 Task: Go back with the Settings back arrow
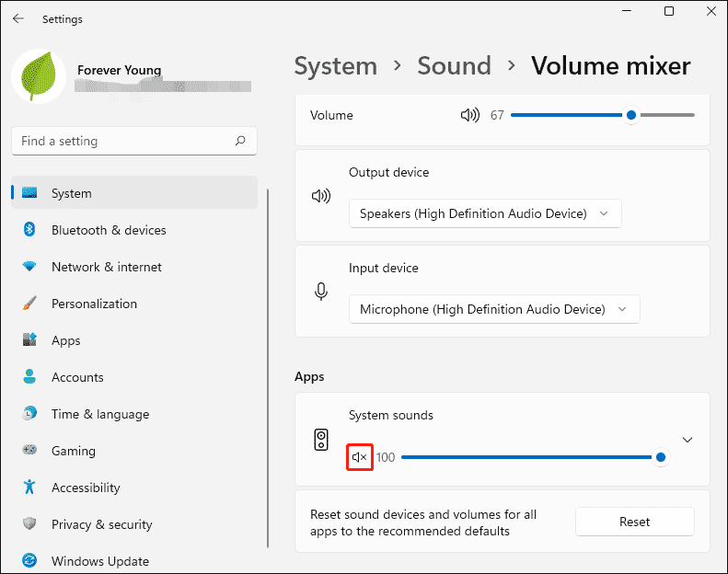click(18, 18)
